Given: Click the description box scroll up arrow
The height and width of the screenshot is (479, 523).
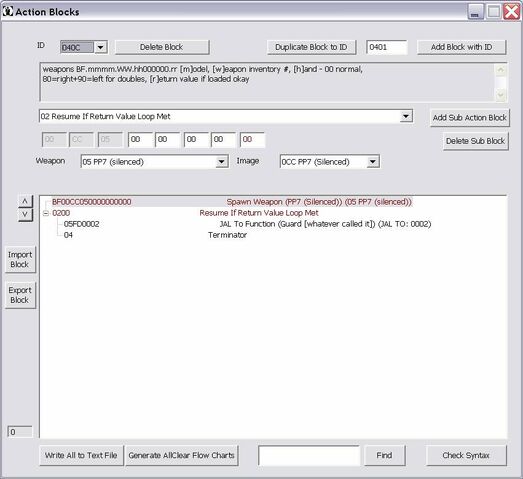Looking at the screenshot, I should 501,69.
